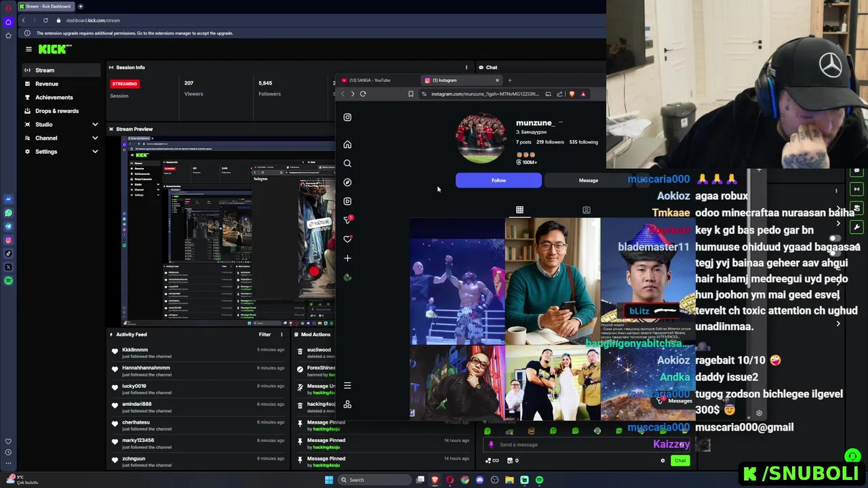Open Drops & rewards page
The image size is (868, 488).
pyautogui.click(x=60, y=110)
